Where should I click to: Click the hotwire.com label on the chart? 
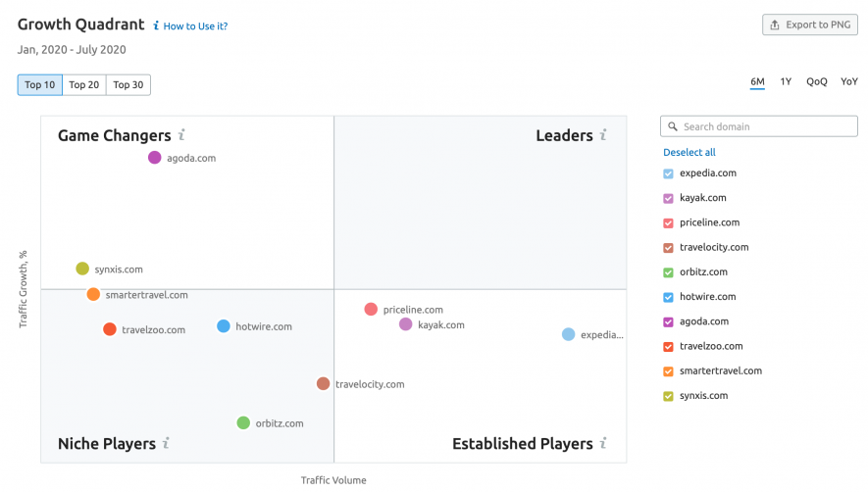pyautogui.click(x=264, y=326)
